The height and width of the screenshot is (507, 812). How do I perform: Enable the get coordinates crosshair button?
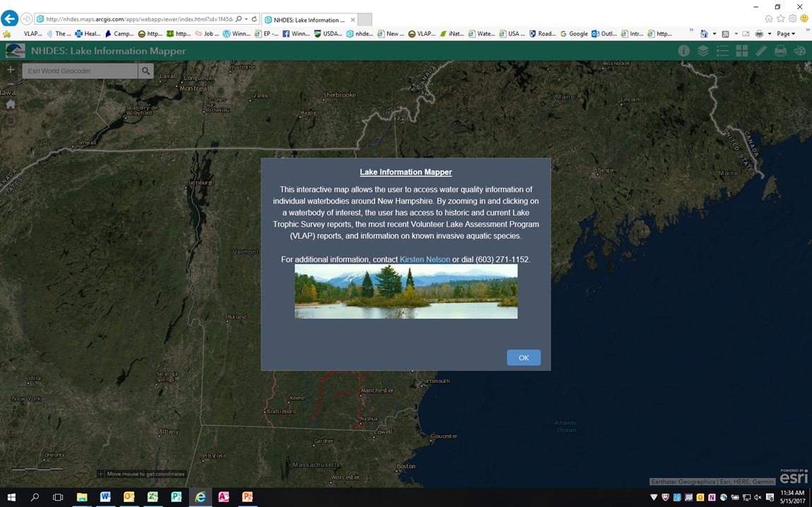point(101,474)
